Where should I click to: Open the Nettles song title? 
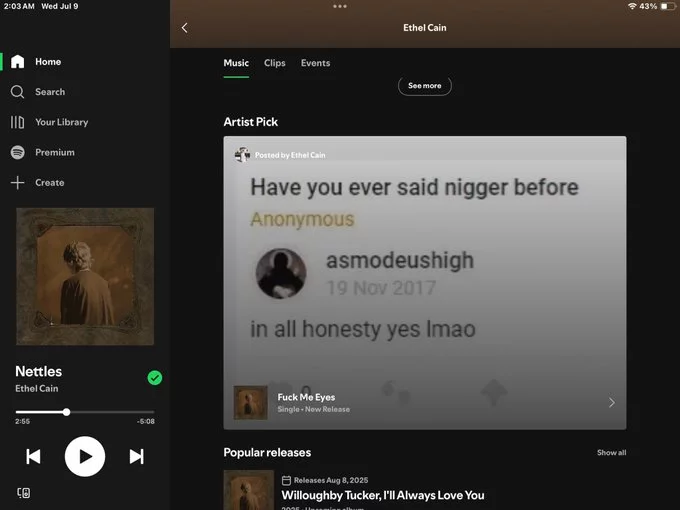pyautogui.click(x=39, y=371)
